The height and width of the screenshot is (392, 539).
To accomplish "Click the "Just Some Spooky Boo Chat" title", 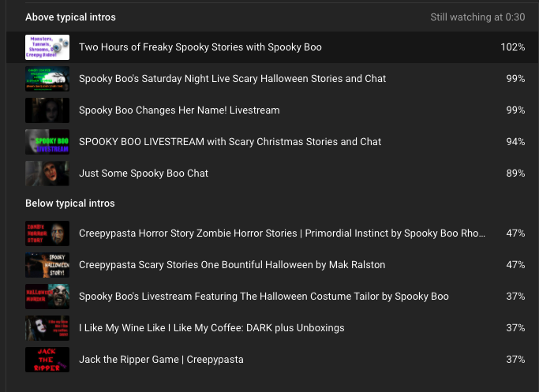I will coord(144,174).
